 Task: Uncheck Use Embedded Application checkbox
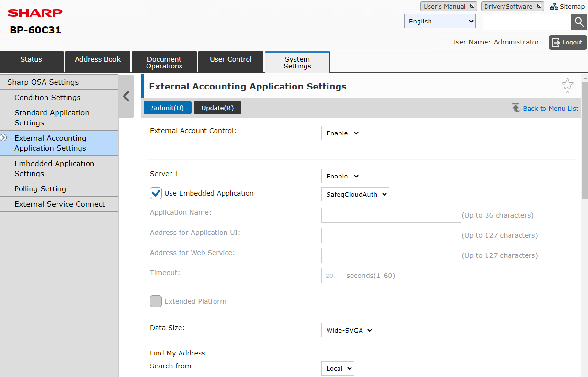pyautogui.click(x=156, y=193)
